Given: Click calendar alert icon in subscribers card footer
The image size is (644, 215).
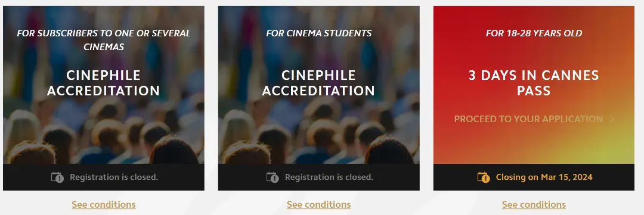Looking at the screenshot, I should (57, 177).
